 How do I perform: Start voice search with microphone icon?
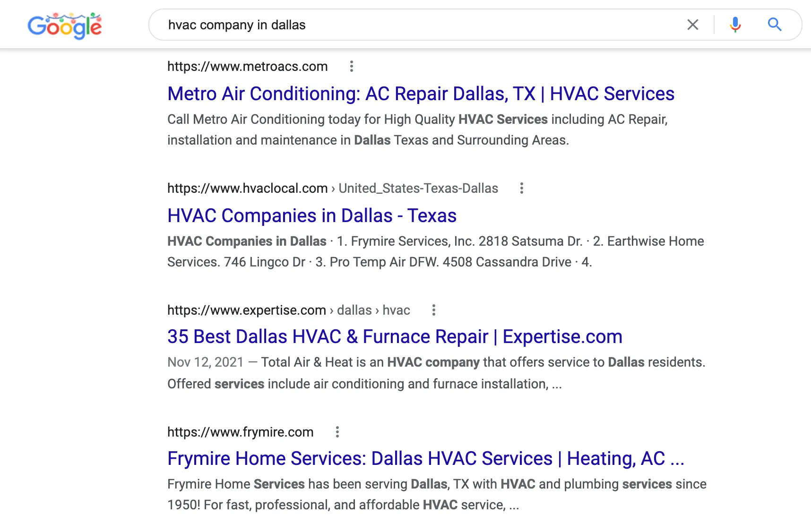pyautogui.click(x=735, y=25)
